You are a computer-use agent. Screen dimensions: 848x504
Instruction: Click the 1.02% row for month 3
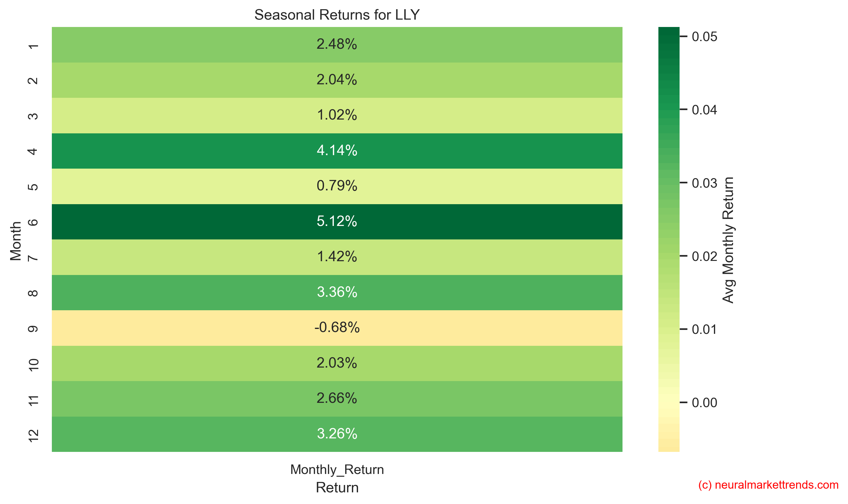337,115
